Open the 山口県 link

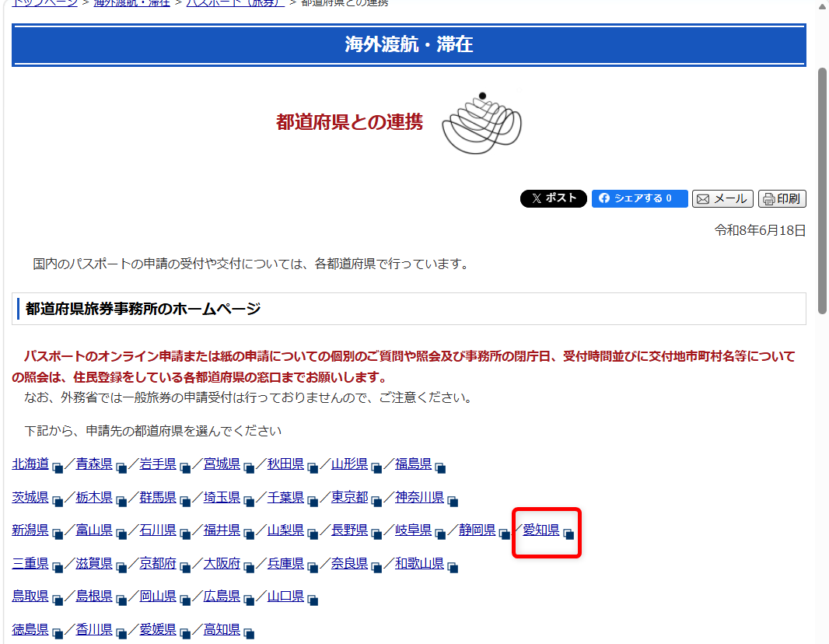click(x=286, y=596)
